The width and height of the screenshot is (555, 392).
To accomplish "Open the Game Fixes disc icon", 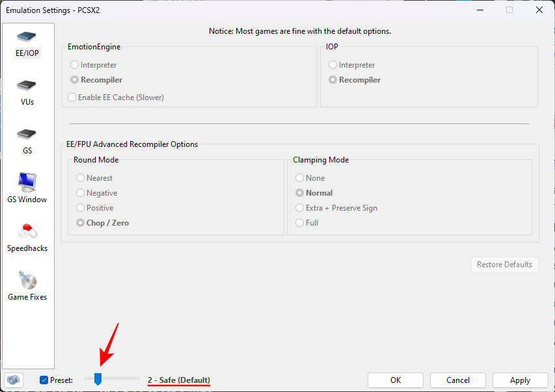I will pos(27,280).
